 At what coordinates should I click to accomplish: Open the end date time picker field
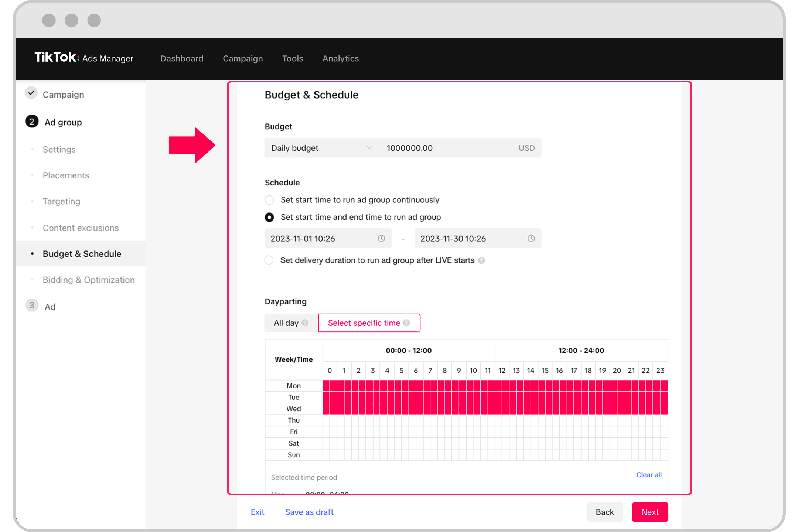pyautogui.click(x=471, y=239)
